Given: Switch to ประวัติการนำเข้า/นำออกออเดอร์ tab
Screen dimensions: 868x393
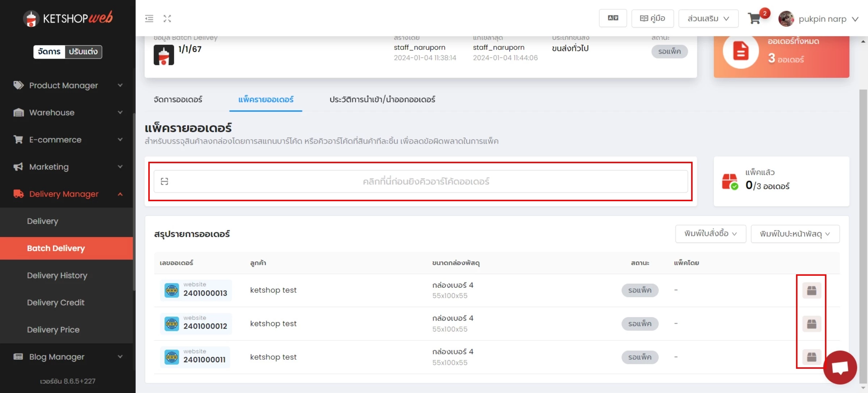Looking at the screenshot, I should (x=382, y=100).
